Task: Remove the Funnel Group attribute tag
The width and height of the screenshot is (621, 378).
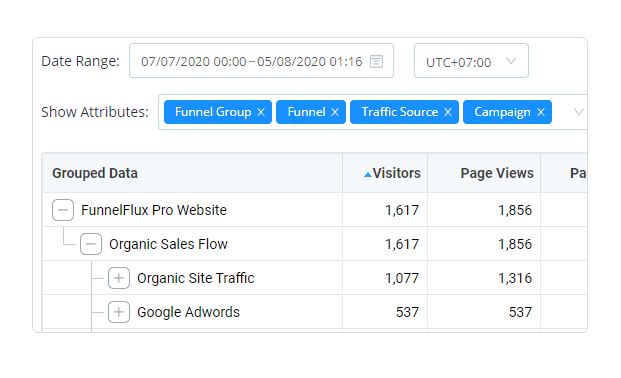Action: click(x=261, y=112)
